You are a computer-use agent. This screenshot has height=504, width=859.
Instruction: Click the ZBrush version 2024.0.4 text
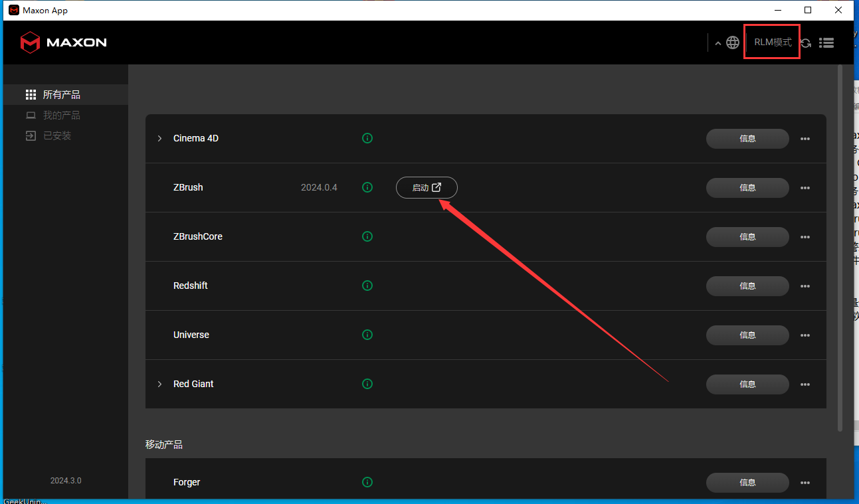pyautogui.click(x=319, y=187)
